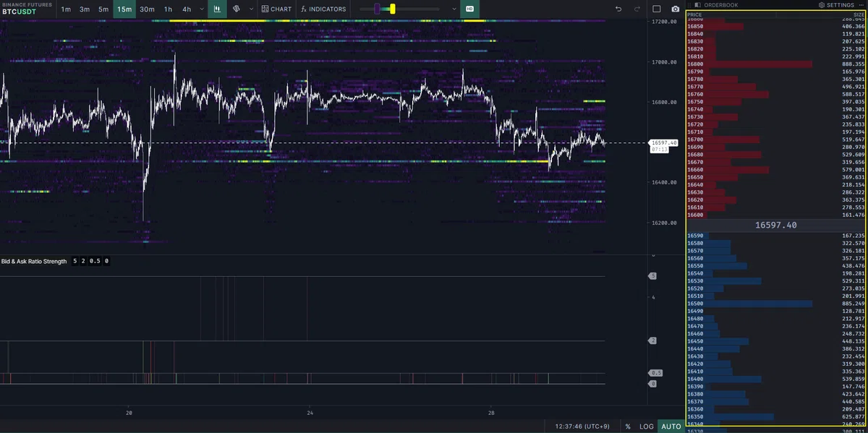Toggle fullscreen square icon
Viewport: 868px width, 433px height.
tap(657, 9)
